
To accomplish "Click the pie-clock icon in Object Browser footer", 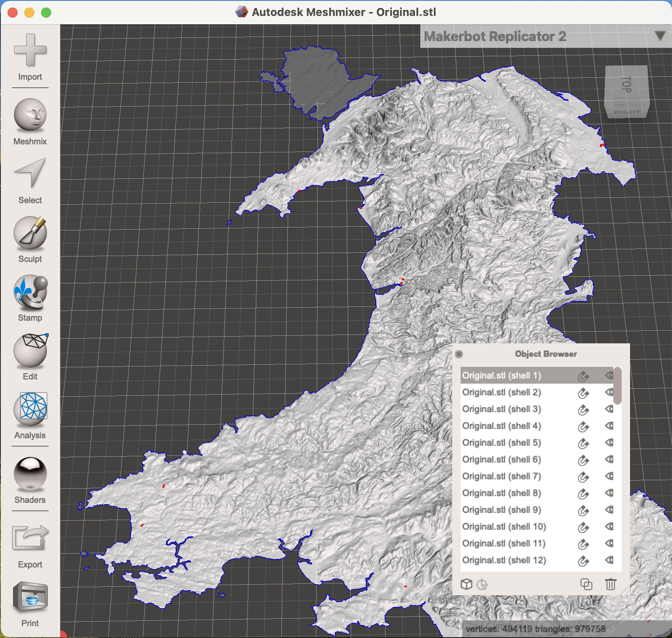I will [482, 584].
